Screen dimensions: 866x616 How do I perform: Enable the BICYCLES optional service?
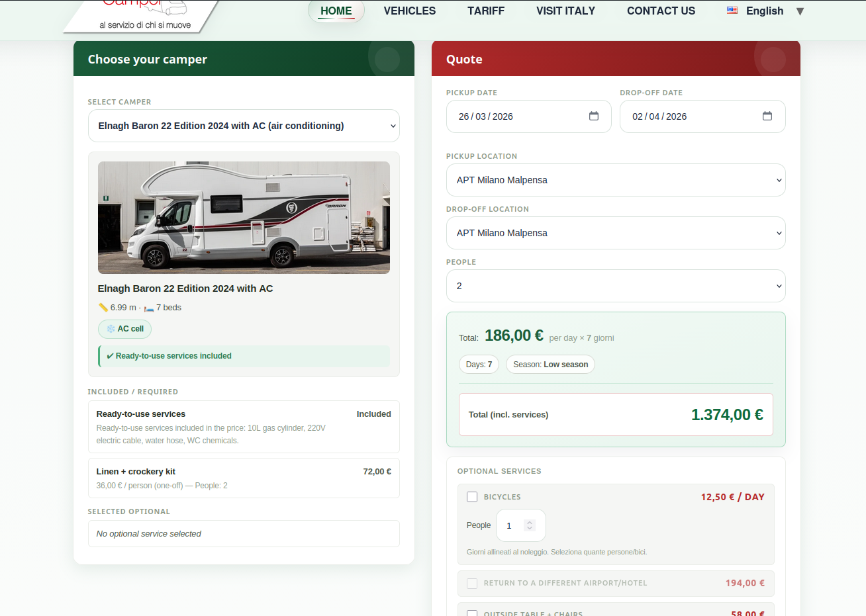tap(472, 496)
